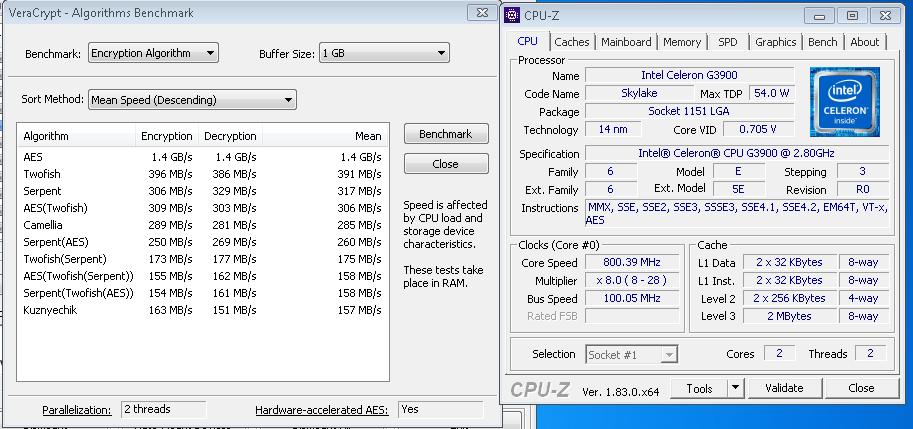Click the Skylake code name field
Viewport: 913px width, 429px height.
(x=639, y=93)
